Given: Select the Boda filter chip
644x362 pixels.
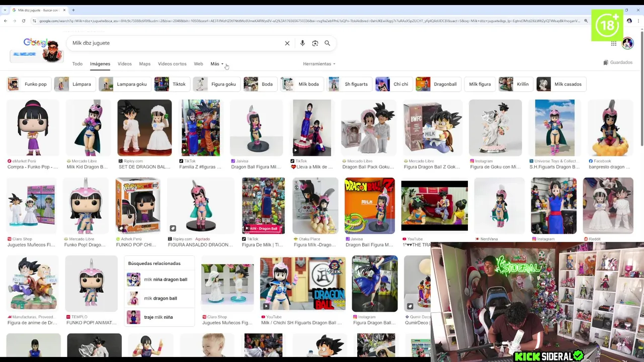Looking at the screenshot, I should coord(260,84).
